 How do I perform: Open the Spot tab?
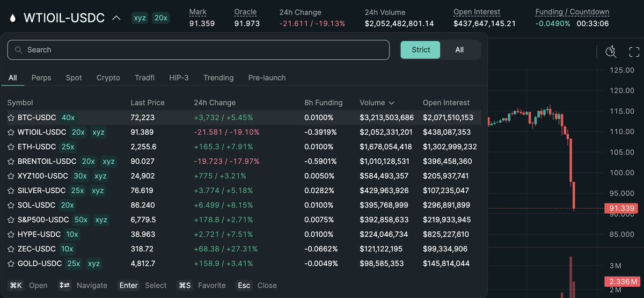[x=74, y=78]
